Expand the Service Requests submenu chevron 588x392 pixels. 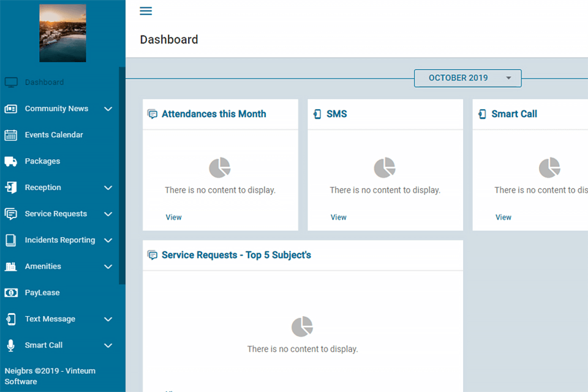pos(108,214)
